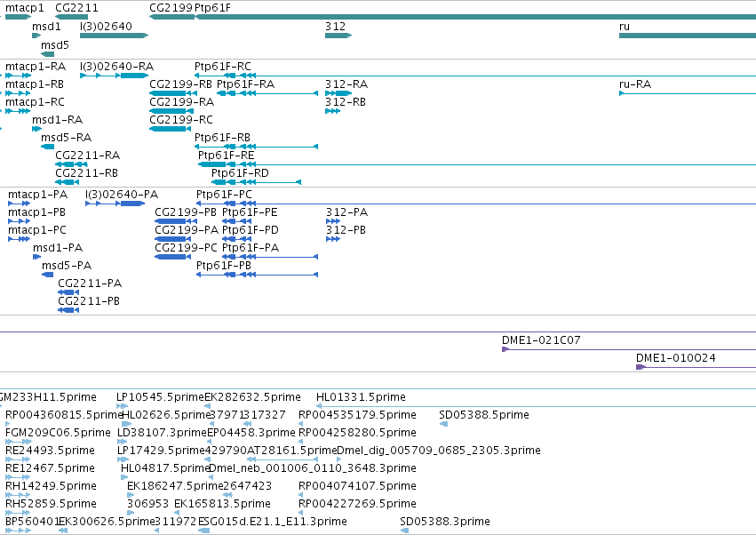The height and width of the screenshot is (535, 756).
Task: Click the l(3)02640-PA protein label
Action: tap(122, 195)
